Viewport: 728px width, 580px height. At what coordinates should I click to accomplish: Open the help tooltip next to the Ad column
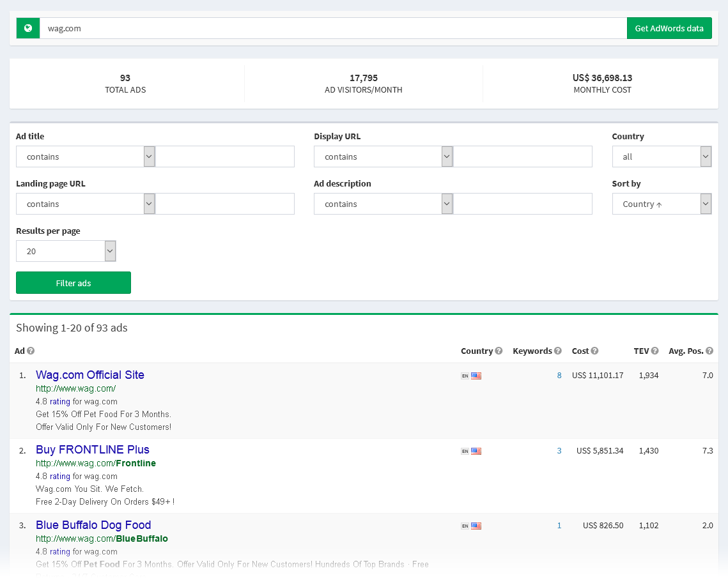coord(32,351)
